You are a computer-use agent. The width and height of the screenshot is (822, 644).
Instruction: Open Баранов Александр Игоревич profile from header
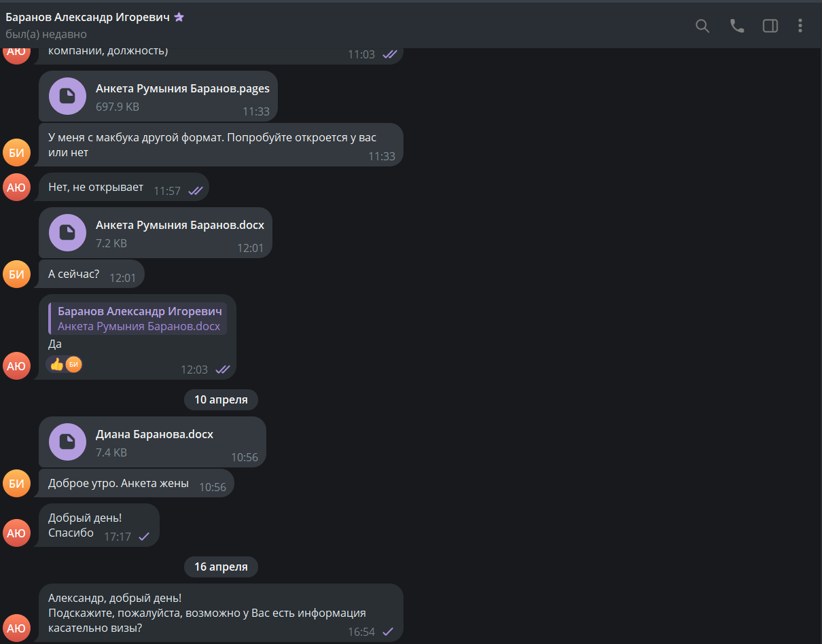coord(88,18)
